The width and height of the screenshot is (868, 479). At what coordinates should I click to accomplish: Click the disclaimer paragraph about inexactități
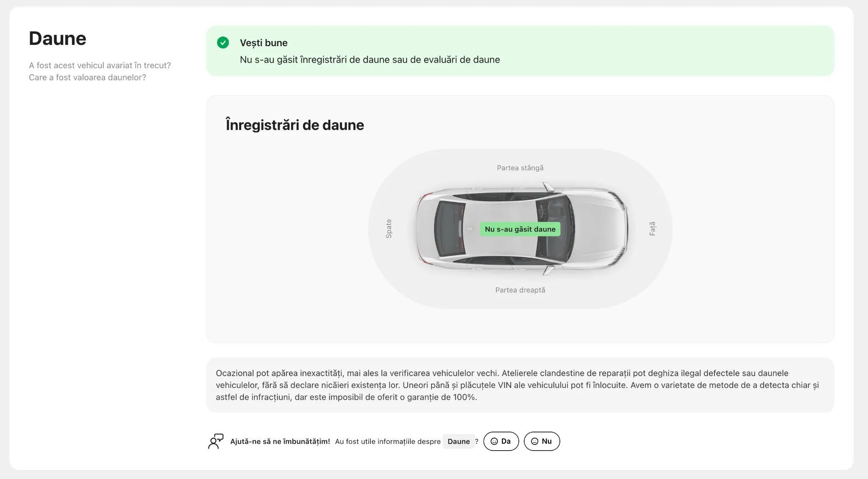coord(517,385)
